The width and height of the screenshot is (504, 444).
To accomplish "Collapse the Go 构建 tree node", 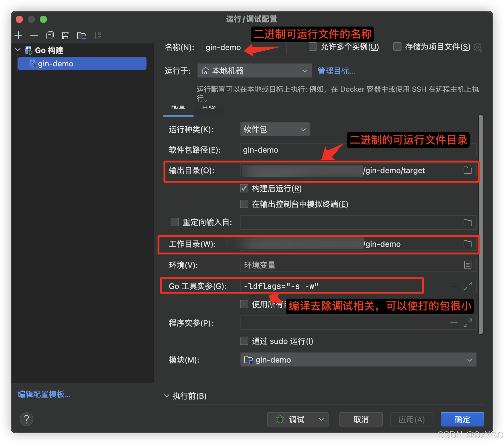I will (x=18, y=50).
